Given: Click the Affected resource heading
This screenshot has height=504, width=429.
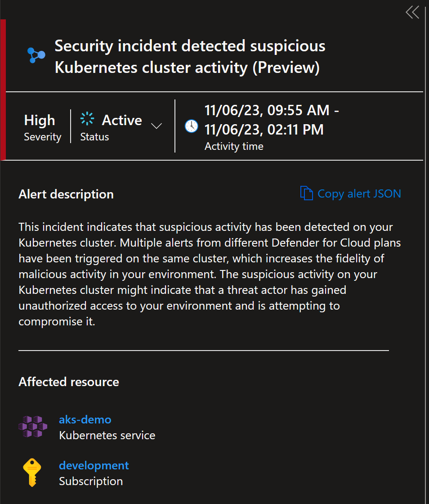Looking at the screenshot, I should [69, 382].
